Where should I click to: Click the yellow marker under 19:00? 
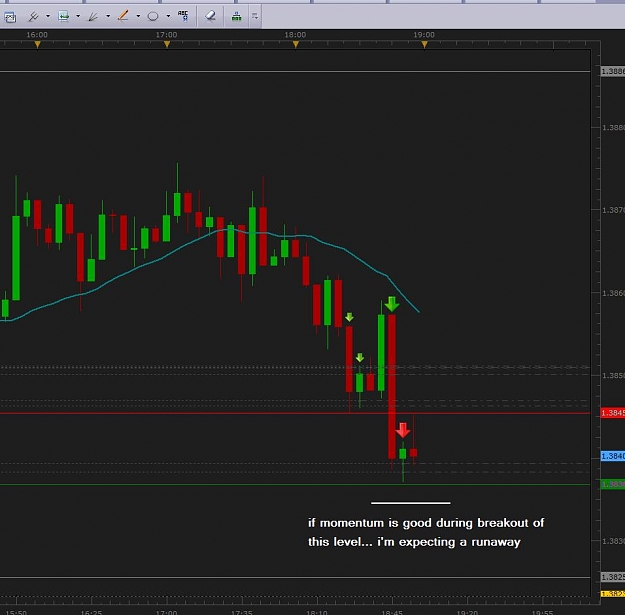425,45
